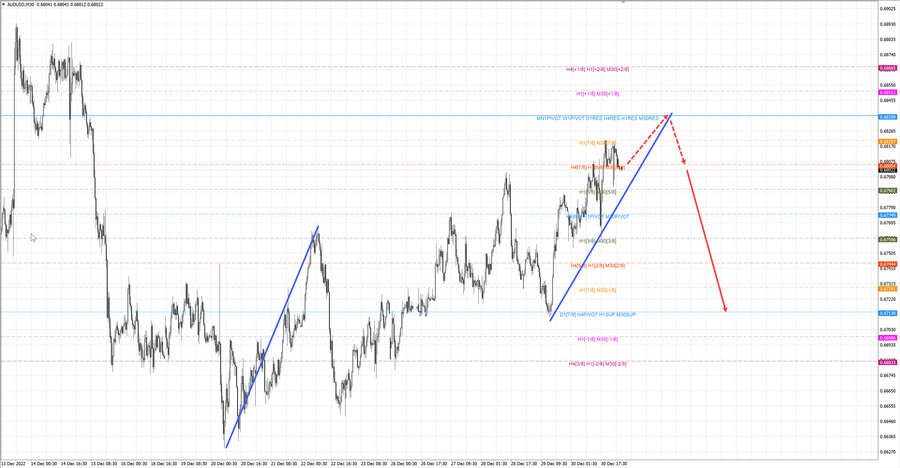Click the 28 Dec 01:30 time label
Screen dimensions: 900x468
click(494, 463)
